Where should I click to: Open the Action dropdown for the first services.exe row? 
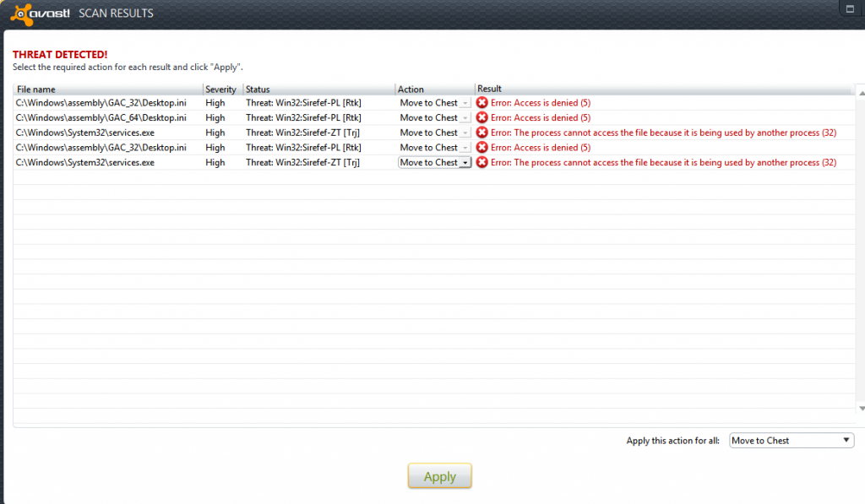pyautogui.click(x=465, y=133)
